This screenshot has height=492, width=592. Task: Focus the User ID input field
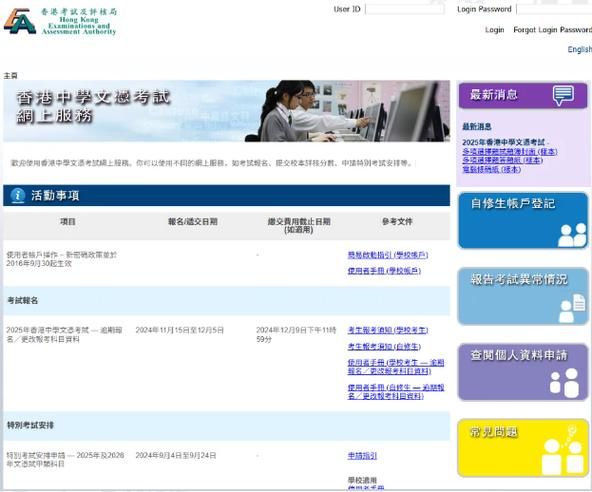click(404, 9)
